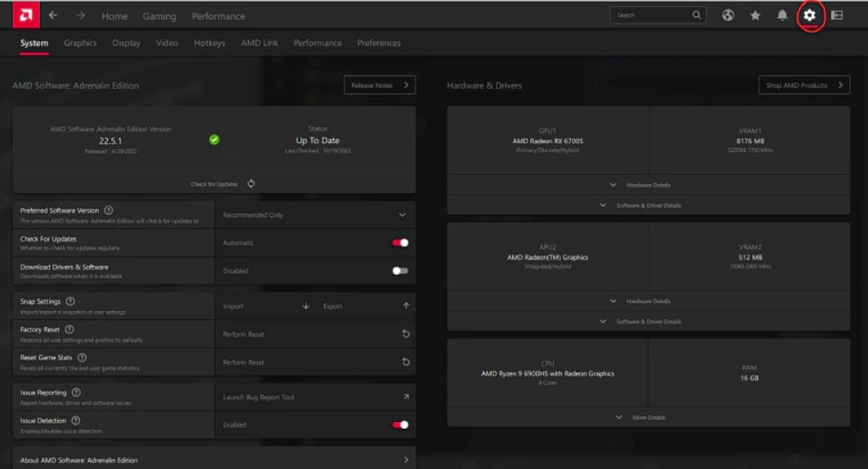Switch to the Graphics tab
Image resolution: width=868 pixels, height=469 pixels.
[80, 44]
